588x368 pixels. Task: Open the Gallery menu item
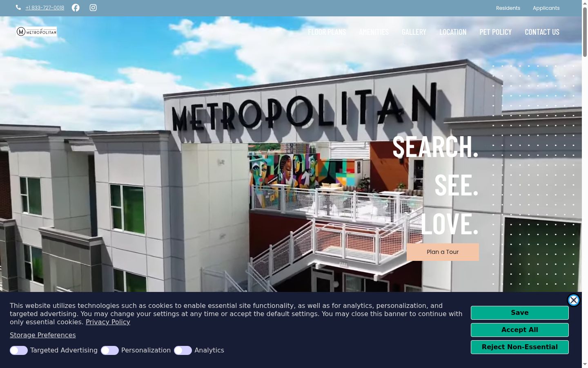[414, 32]
